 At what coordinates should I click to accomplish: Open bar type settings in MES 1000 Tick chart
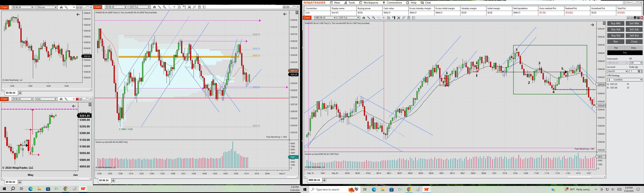[364, 18]
